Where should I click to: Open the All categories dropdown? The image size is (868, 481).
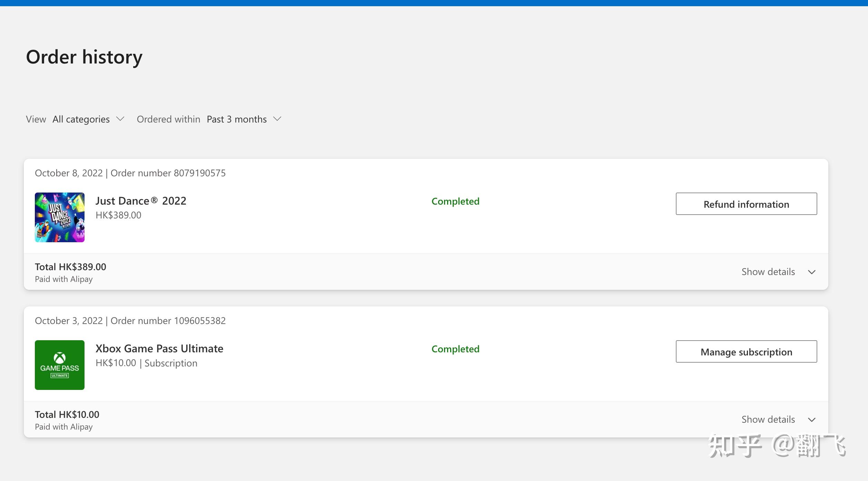pyautogui.click(x=81, y=119)
